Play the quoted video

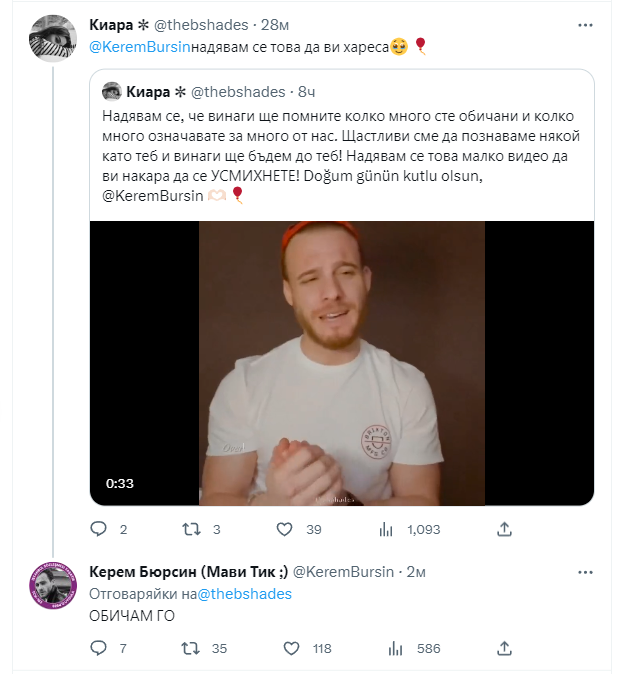pos(342,363)
